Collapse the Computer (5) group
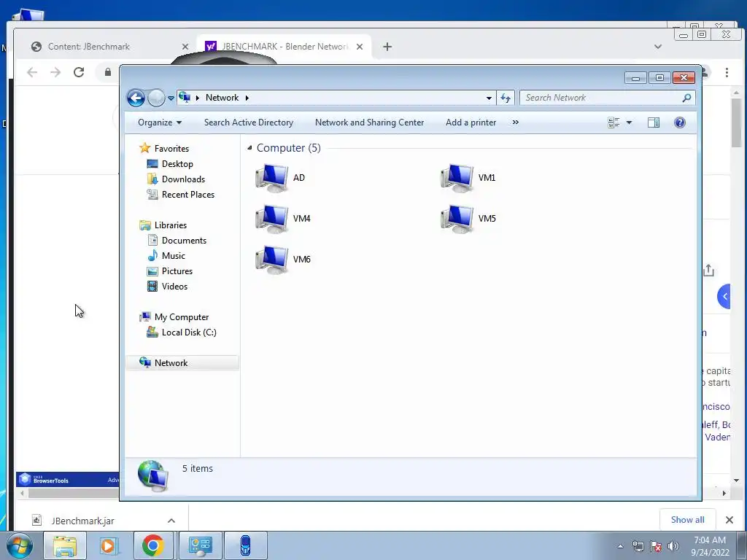747x560 pixels. tap(249, 148)
